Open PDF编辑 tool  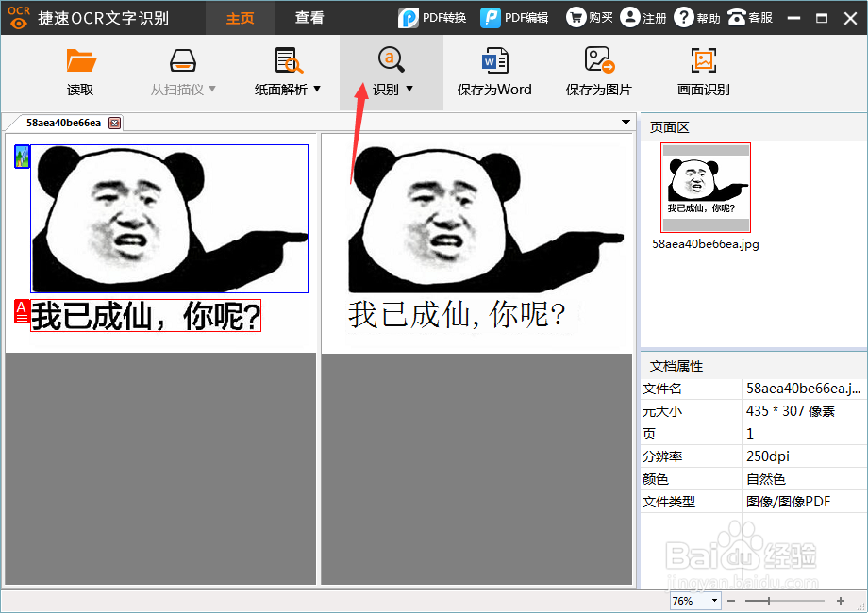coord(514,18)
